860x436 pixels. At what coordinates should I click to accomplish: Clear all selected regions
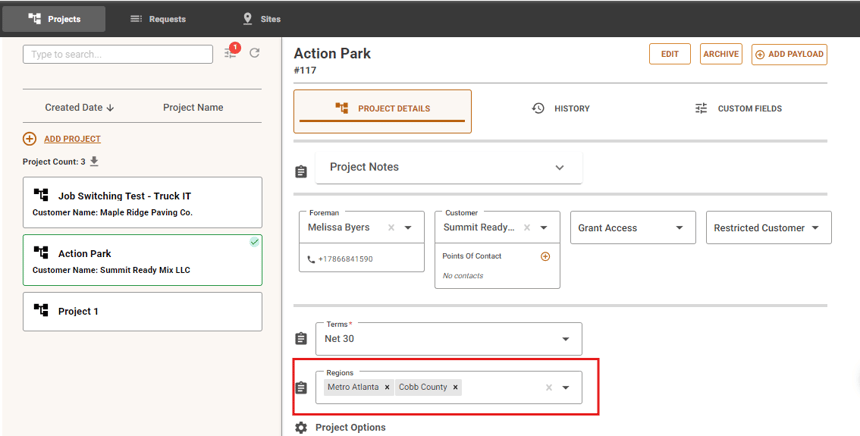(x=548, y=388)
